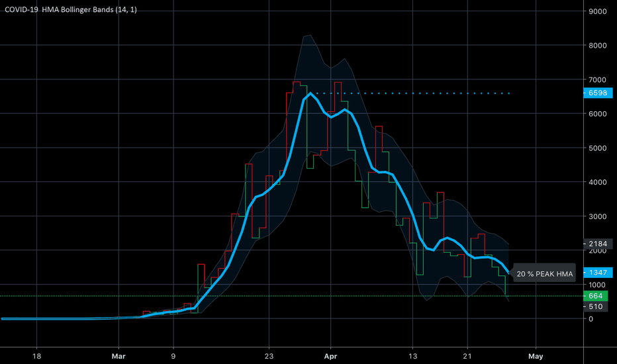Viewport: 617px width, 364px height.
Task: Click the COVID-19 HMA Bollinger Bands indicator title
Action: (71, 10)
